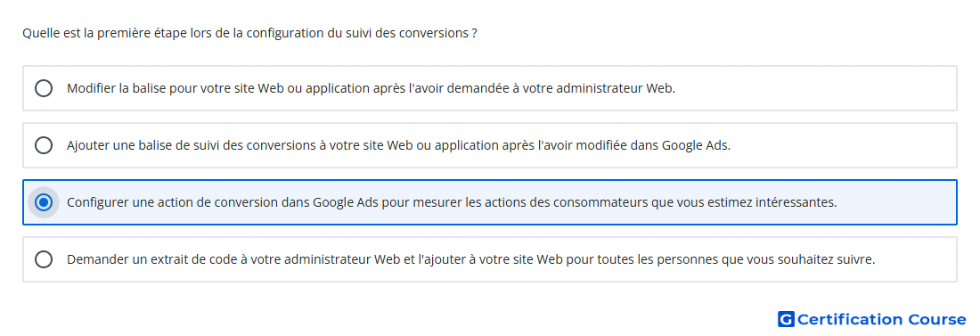Select radio button for 'Modifier la balise' answer
The height and width of the screenshot is (336, 980).
pyautogui.click(x=44, y=88)
